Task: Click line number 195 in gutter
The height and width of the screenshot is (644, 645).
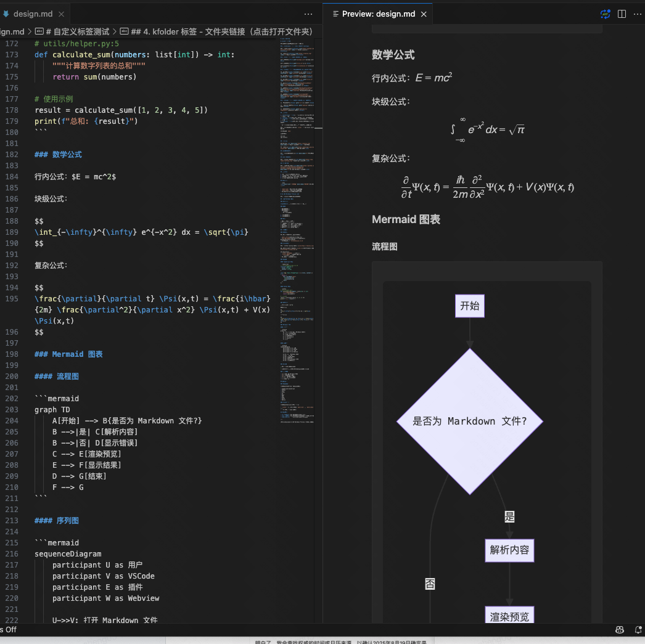Action: tap(12, 299)
